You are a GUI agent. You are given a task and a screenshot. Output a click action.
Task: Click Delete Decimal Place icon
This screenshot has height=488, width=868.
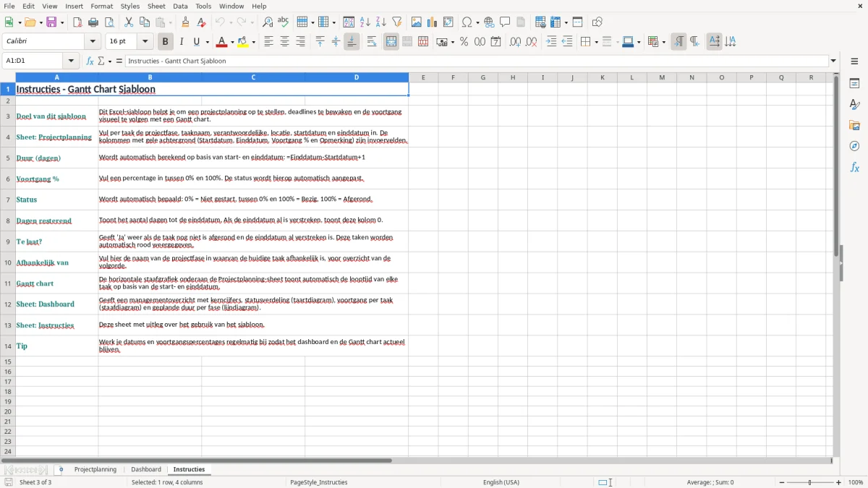(532, 42)
